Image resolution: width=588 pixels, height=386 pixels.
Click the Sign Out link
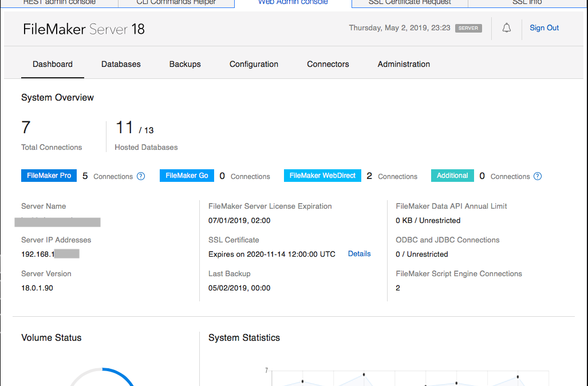[x=544, y=28]
